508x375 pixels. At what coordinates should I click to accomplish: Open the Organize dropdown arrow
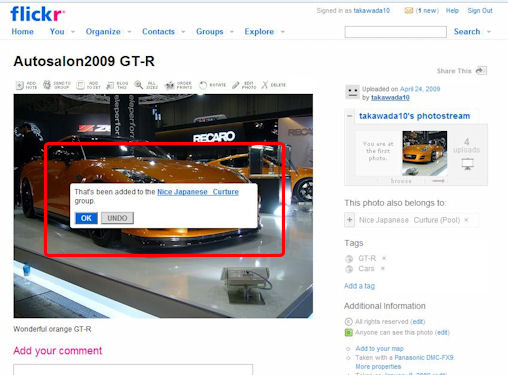point(129,32)
